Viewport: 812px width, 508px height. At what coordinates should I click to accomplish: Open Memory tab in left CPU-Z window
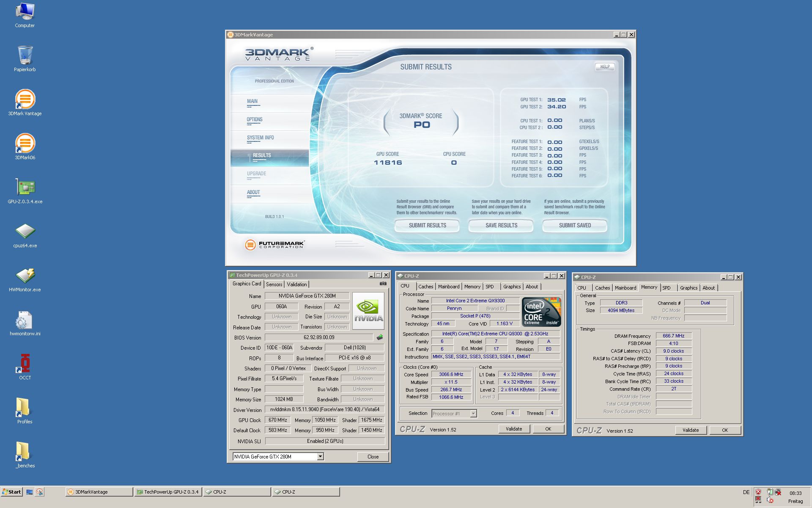pyautogui.click(x=472, y=287)
